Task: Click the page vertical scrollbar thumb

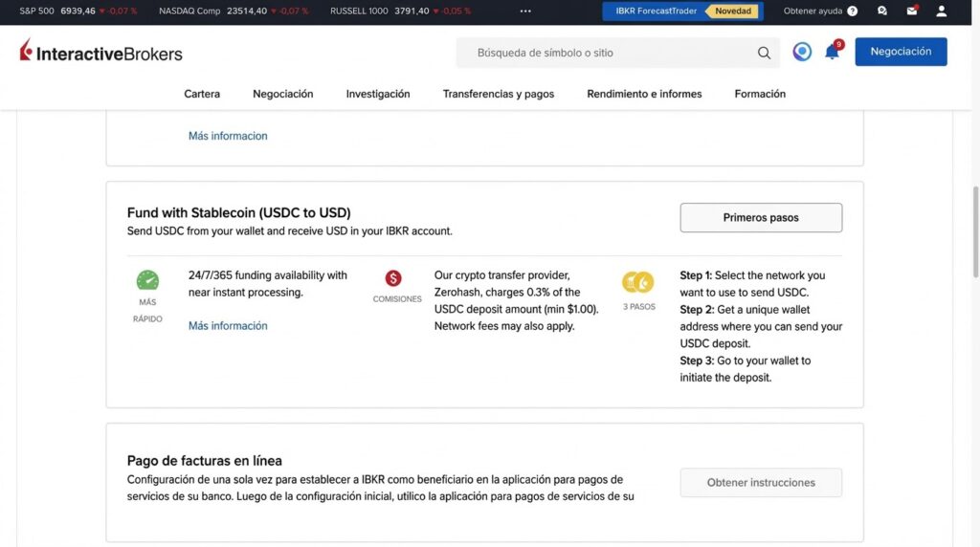Action: coord(975,231)
